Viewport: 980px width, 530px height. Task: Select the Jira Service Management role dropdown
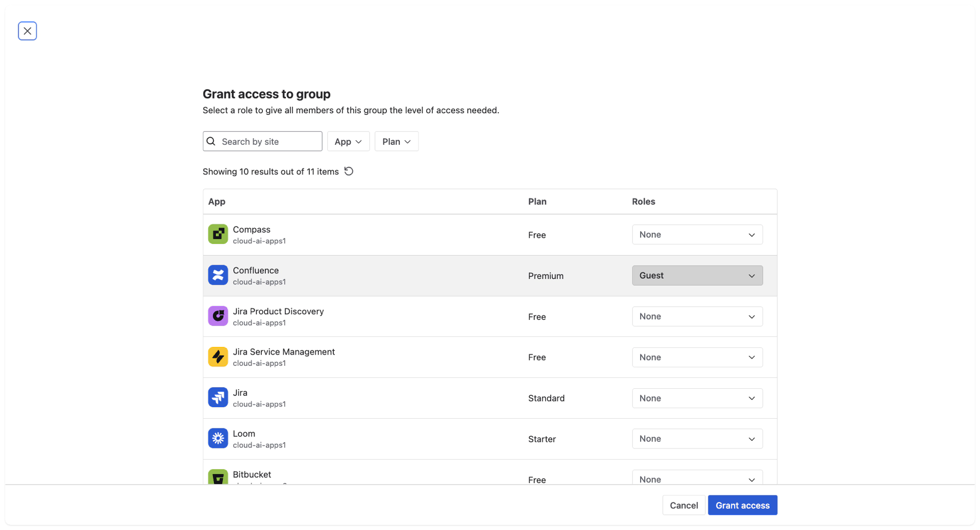coord(697,357)
